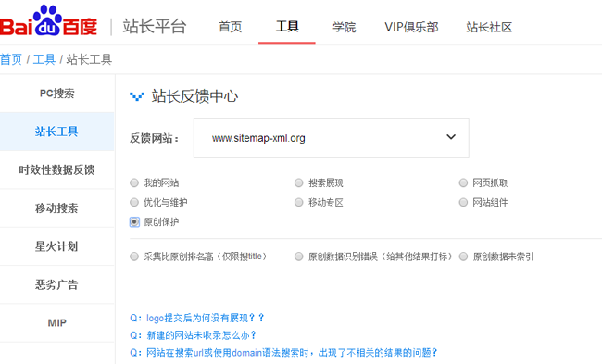Screen dimensions: 602x364
Task: Click the 站长工具 breadcrumb text
Action: tap(89, 59)
